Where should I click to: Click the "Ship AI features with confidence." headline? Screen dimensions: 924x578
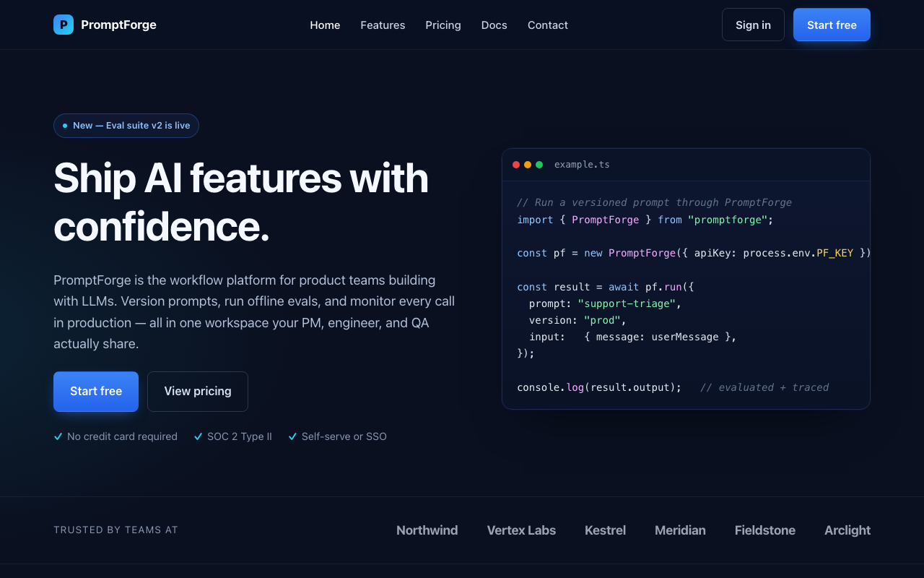pos(241,202)
